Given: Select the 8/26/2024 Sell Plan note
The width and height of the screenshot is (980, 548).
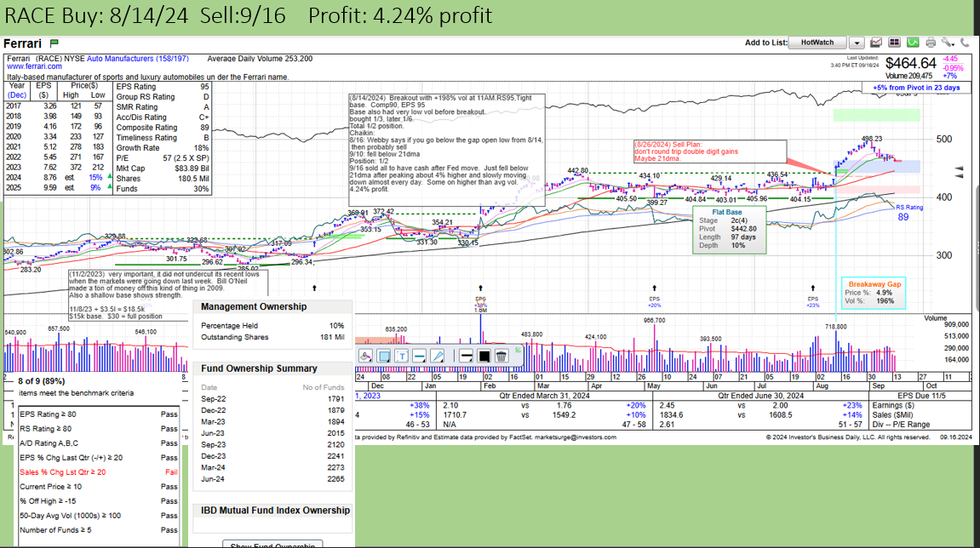Looking at the screenshot, I should pyautogui.click(x=709, y=151).
